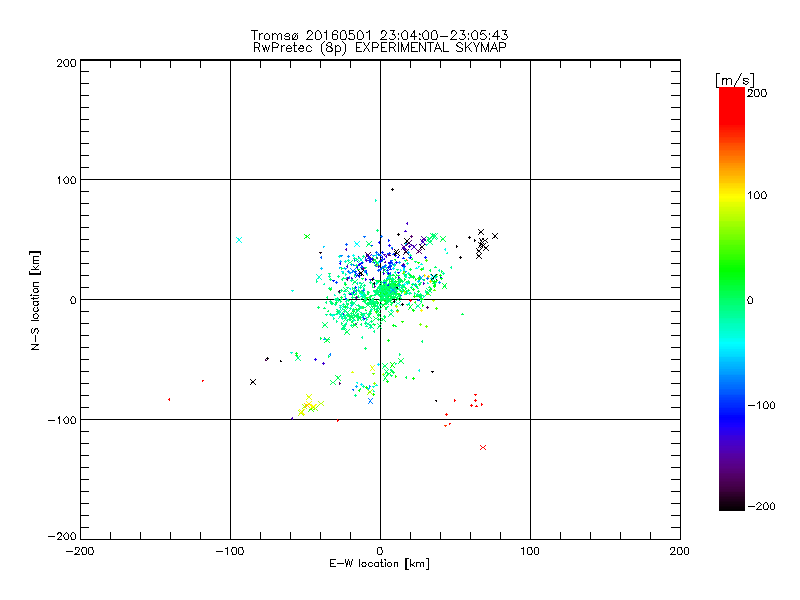This screenshot has width=800, height=600.
Task: Click the blue X marker below center
Action: click(370, 401)
